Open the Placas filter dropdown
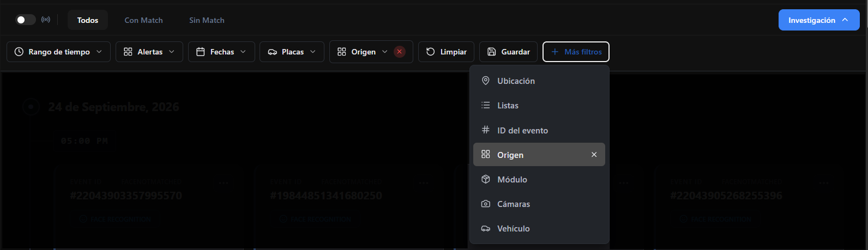The height and width of the screenshot is (250, 868). pyautogui.click(x=292, y=52)
